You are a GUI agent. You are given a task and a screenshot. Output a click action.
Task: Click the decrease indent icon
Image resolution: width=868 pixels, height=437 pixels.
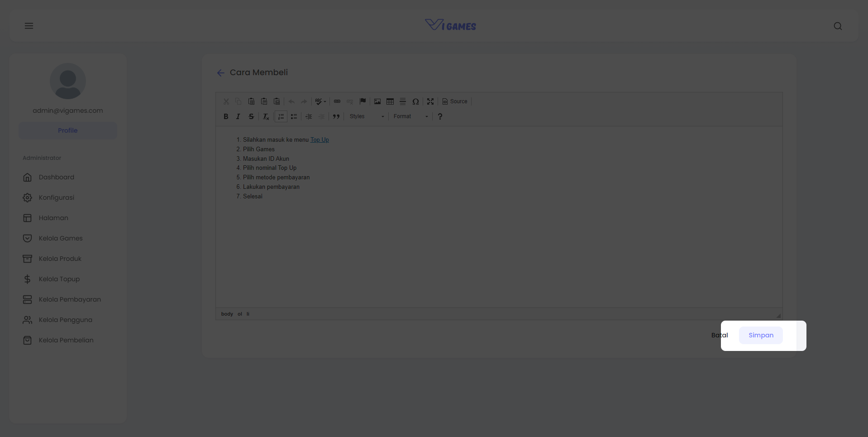click(x=309, y=116)
